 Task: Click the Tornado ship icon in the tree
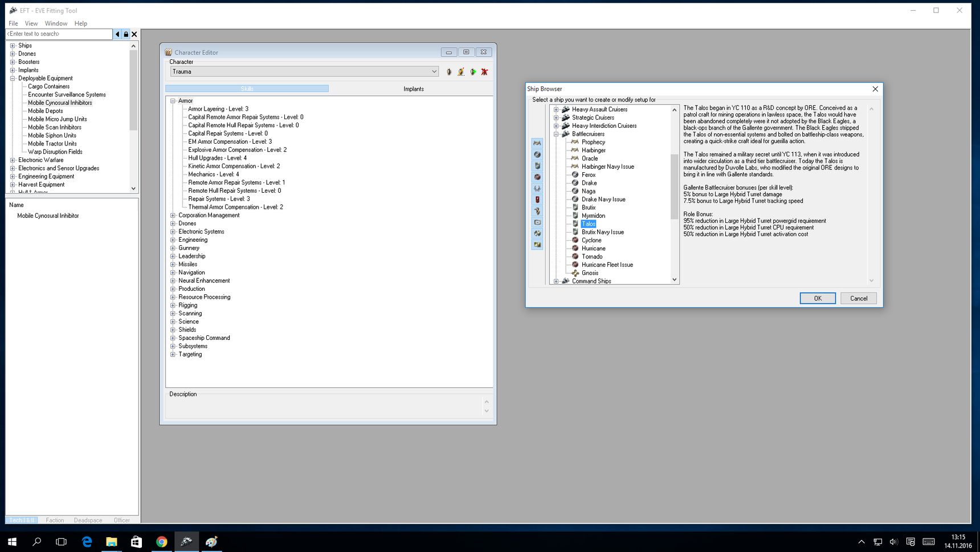click(575, 257)
